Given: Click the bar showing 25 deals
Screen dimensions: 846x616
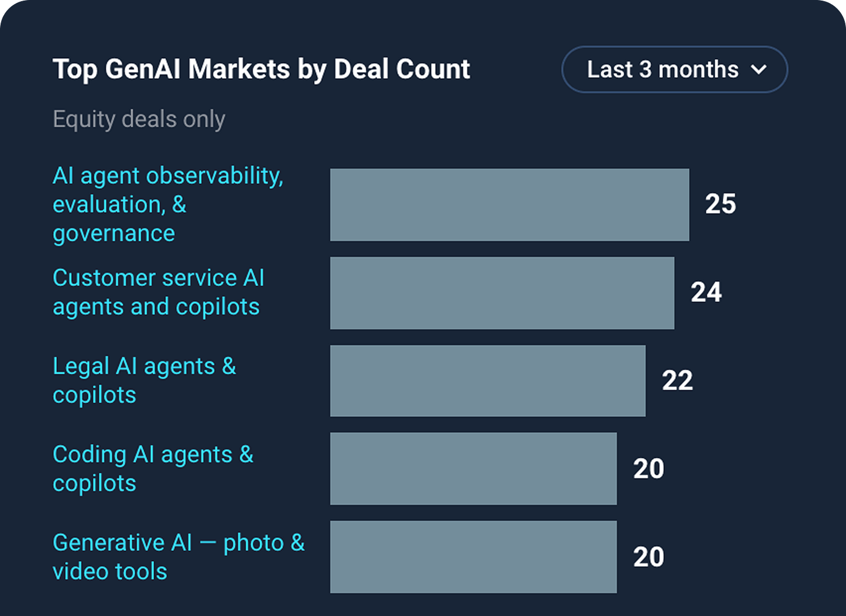Looking at the screenshot, I should coord(509,204).
